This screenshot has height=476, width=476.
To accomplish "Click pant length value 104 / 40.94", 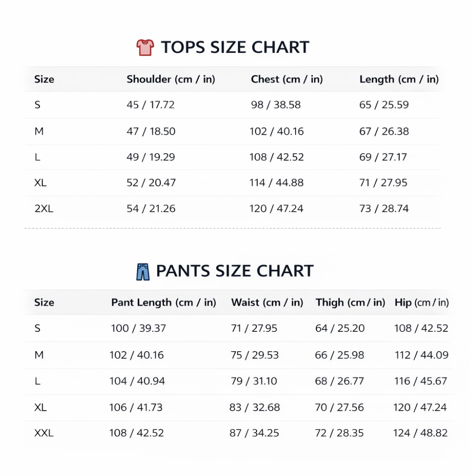I will [137, 381].
